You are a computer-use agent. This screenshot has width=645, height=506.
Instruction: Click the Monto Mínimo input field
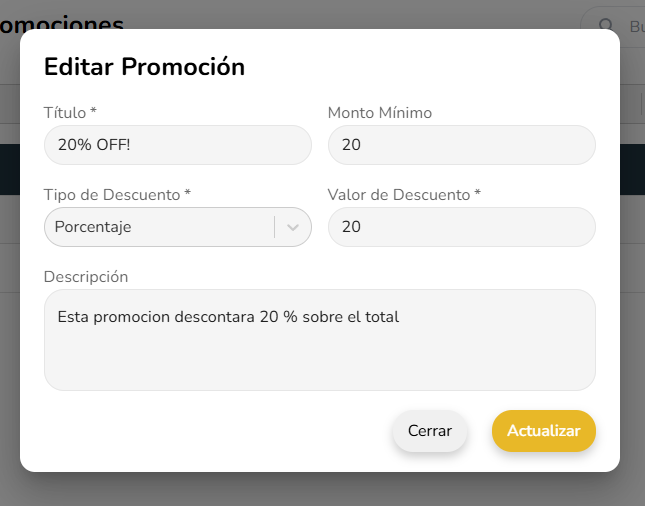(461, 145)
